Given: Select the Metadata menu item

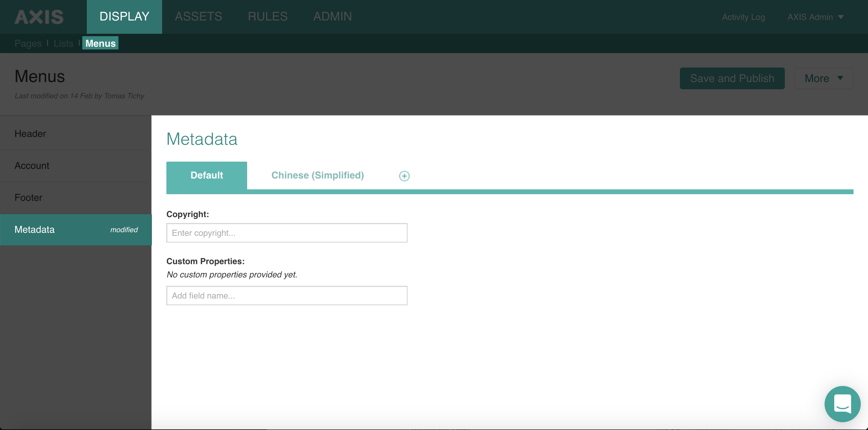Looking at the screenshot, I should tap(76, 230).
